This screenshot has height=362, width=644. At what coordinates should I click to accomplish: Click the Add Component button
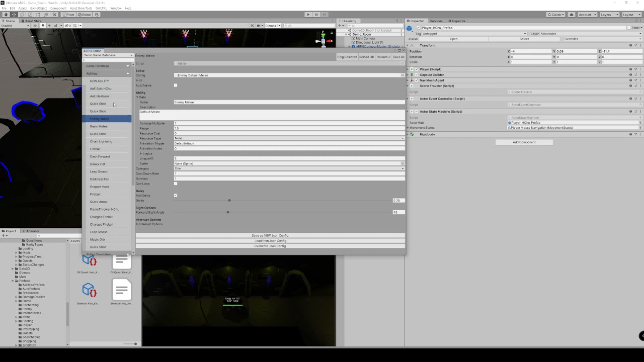(x=524, y=142)
